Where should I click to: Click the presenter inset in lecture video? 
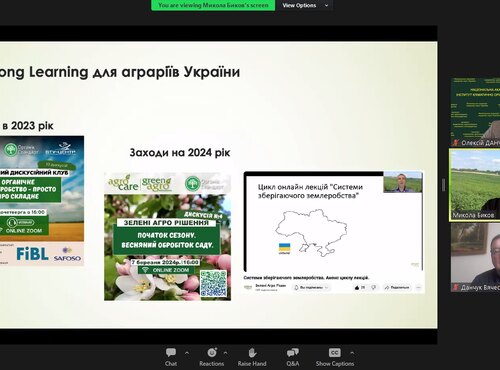point(403,182)
